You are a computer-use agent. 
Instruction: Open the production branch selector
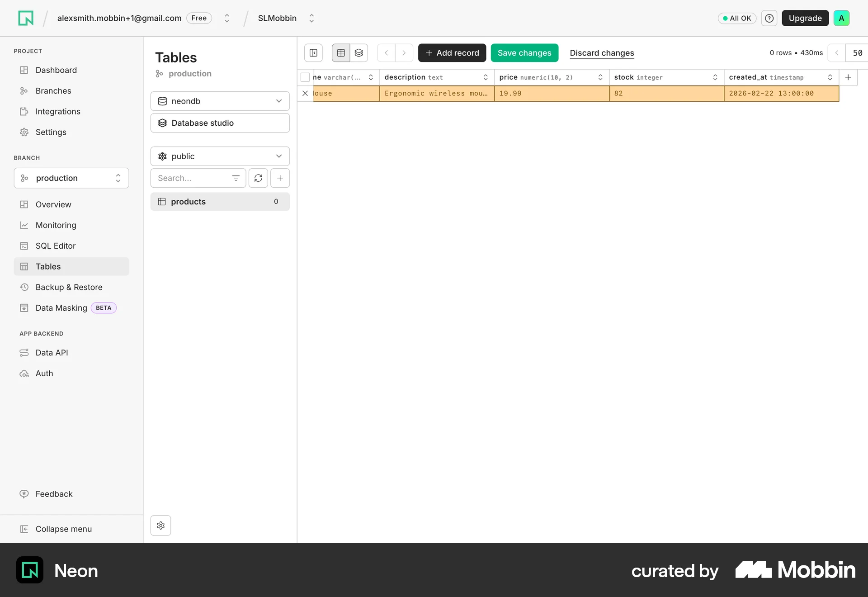pos(71,178)
